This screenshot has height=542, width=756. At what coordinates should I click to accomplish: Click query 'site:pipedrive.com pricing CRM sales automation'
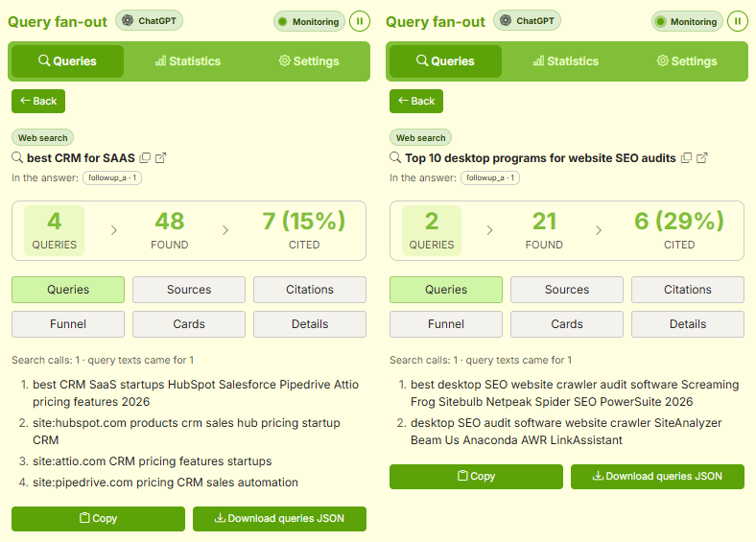click(x=165, y=483)
